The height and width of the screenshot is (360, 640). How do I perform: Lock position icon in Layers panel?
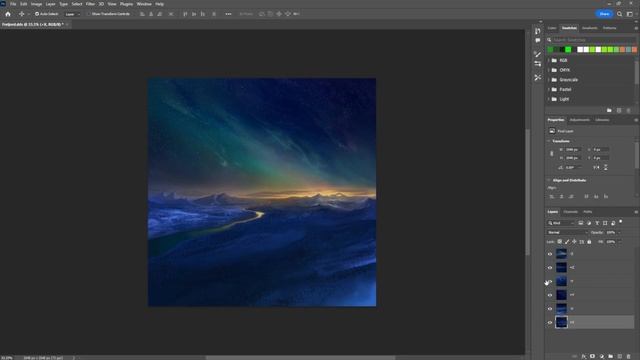[574, 242]
